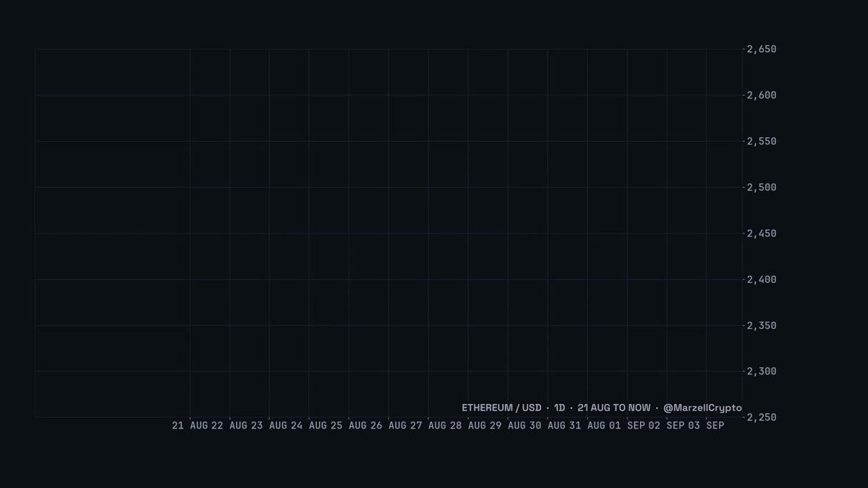Select the 22 AUG date axis label
Viewport: 868px width, 488px height.
point(230,426)
